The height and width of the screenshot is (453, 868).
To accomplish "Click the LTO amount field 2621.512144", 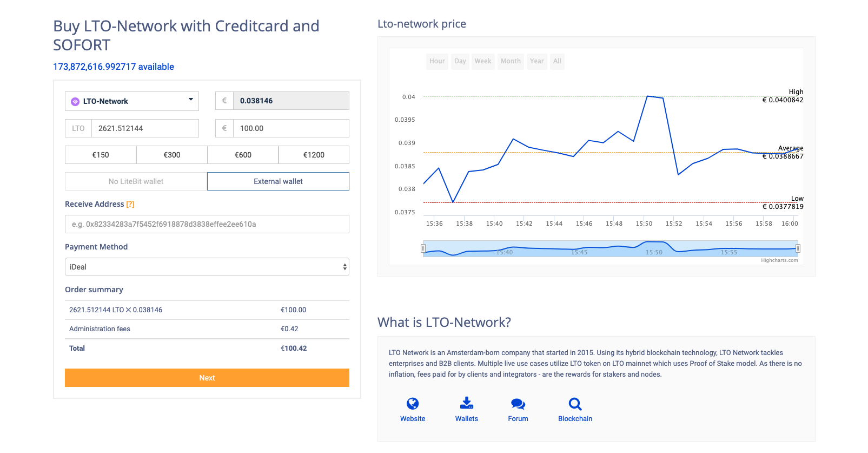I will (145, 128).
